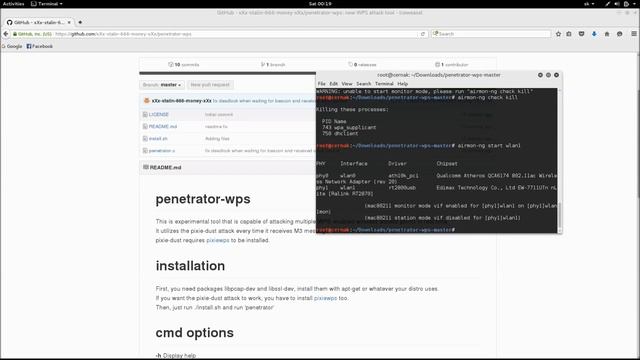Open the LICENSE file
The width and height of the screenshot is (640, 360).
158,114
